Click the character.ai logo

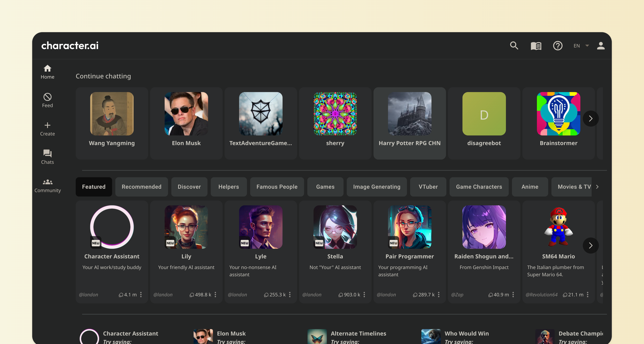point(70,46)
